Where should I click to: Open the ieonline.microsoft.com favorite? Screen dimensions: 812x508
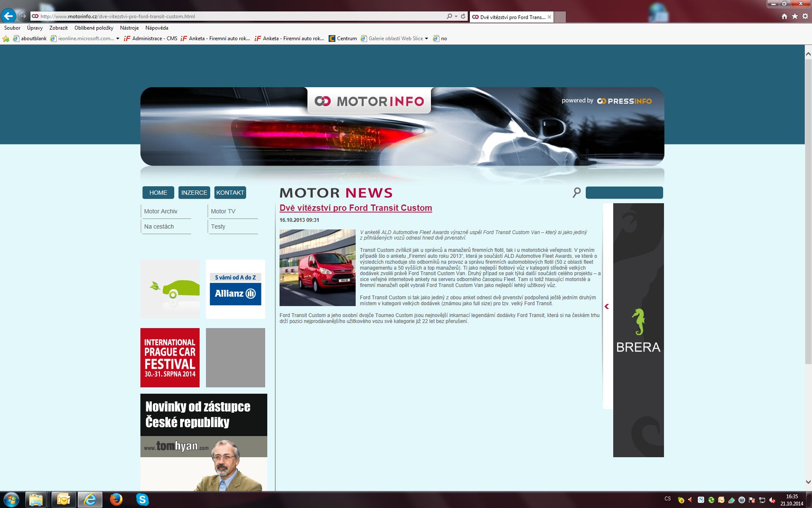click(82, 39)
